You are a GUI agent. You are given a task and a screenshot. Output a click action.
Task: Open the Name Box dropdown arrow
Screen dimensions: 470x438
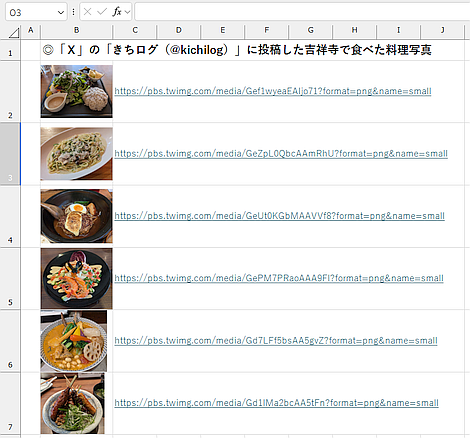pos(61,13)
